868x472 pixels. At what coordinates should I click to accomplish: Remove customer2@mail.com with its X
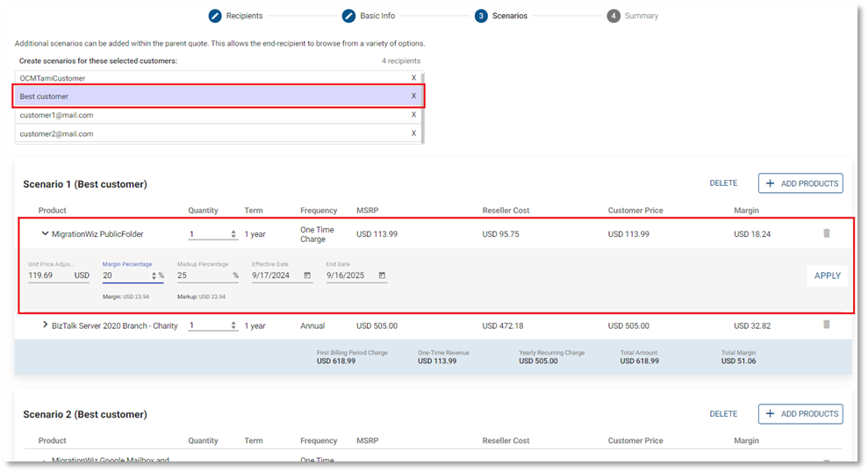pos(413,133)
